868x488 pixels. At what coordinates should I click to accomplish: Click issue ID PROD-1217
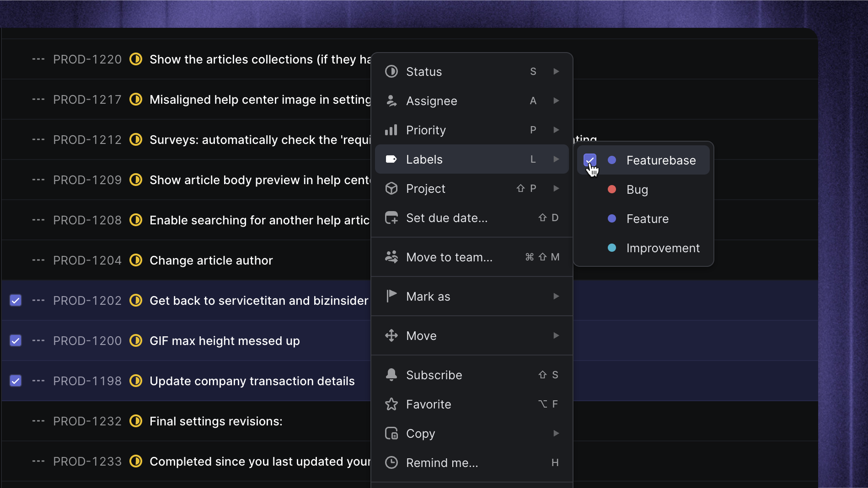[87, 100]
